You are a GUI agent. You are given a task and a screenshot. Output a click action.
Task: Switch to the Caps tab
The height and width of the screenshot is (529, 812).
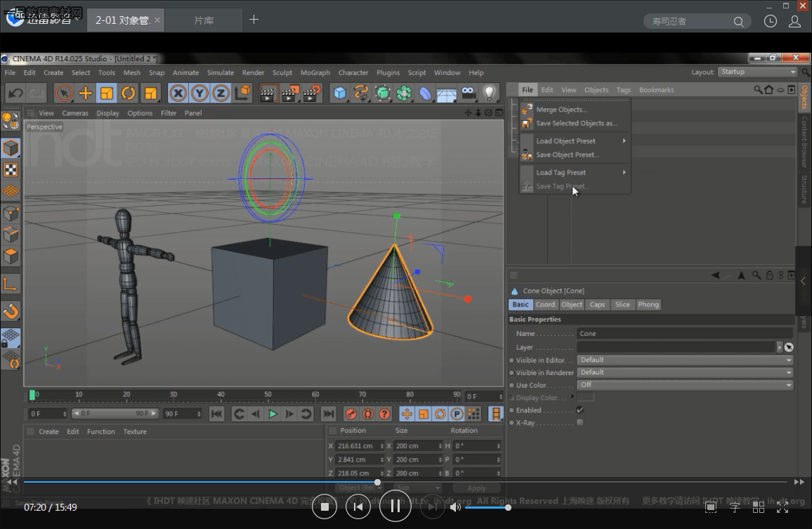(597, 305)
